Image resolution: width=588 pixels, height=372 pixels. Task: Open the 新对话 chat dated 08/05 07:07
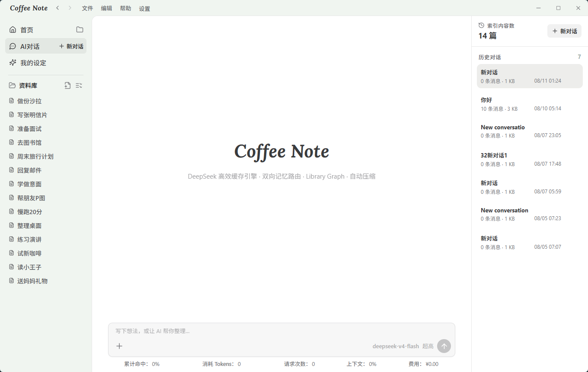coord(530,242)
